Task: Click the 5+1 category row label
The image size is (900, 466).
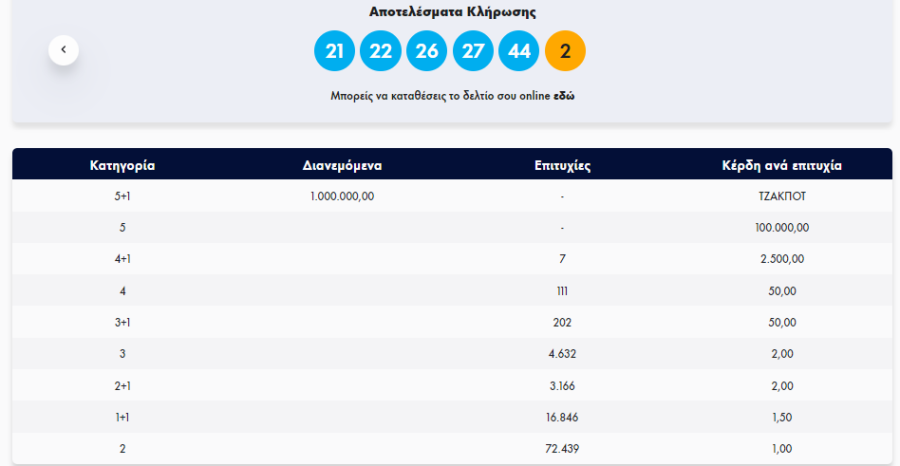Action: pyautogui.click(x=122, y=196)
